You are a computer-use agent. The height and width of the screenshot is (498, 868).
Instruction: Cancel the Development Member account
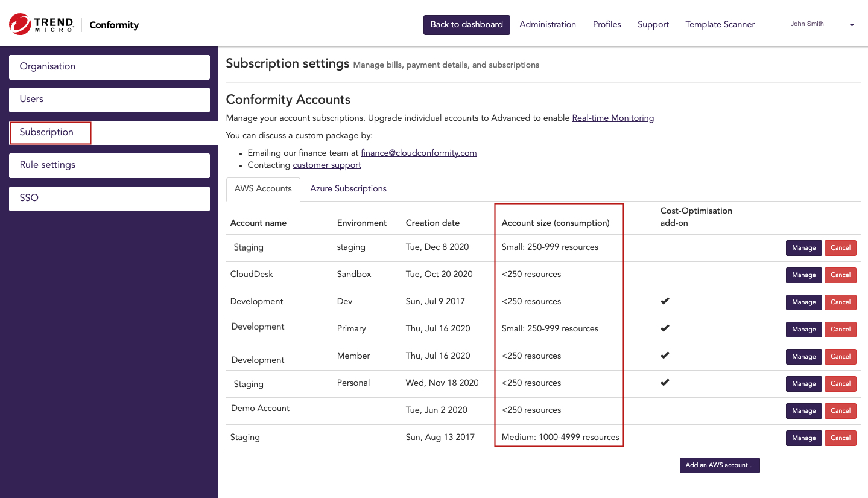point(840,357)
